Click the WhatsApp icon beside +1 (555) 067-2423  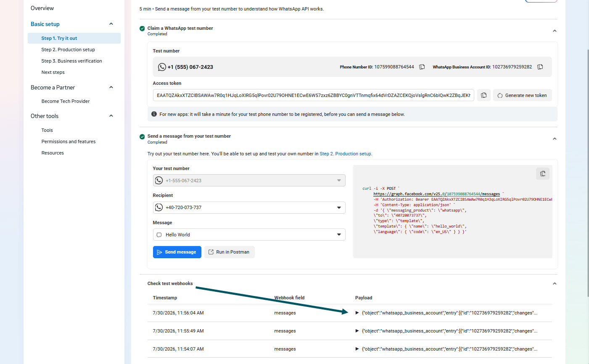pyautogui.click(x=162, y=67)
